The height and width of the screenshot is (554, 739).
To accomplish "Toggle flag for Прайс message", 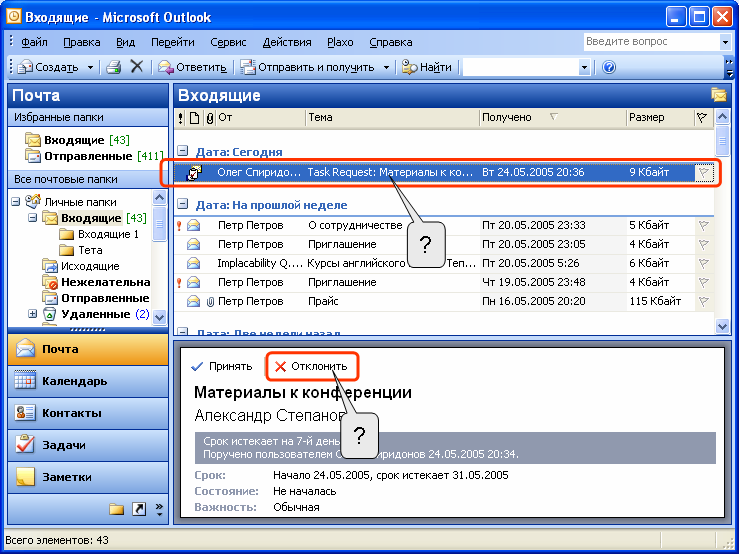I will [x=703, y=301].
